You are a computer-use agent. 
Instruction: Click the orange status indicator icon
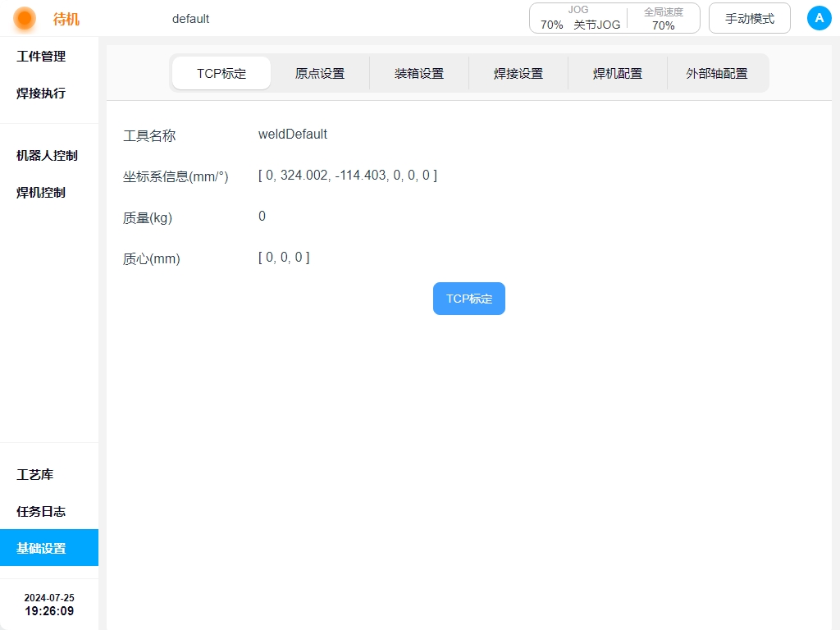[25, 18]
